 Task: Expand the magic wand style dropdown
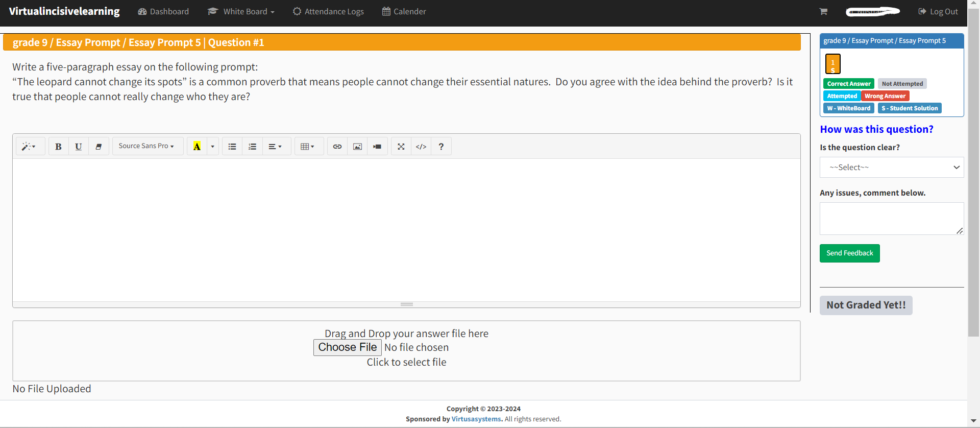[x=29, y=147]
